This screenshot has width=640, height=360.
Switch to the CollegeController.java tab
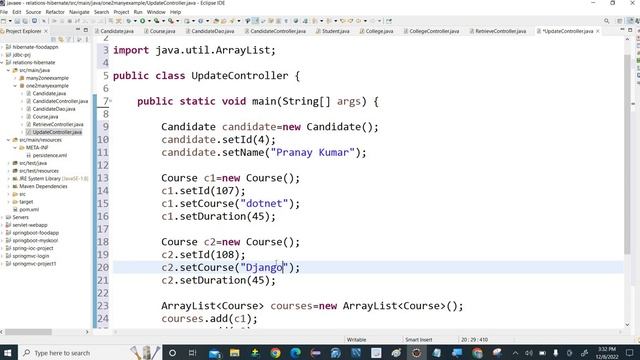pos(434,31)
